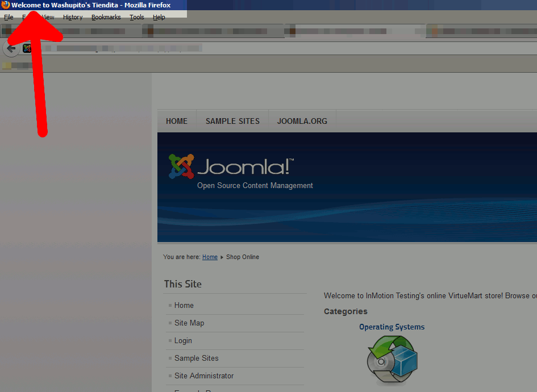Click the Joomla! logo in banner
The height and width of the screenshot is (392, 537).
click(x=231, y=166)
